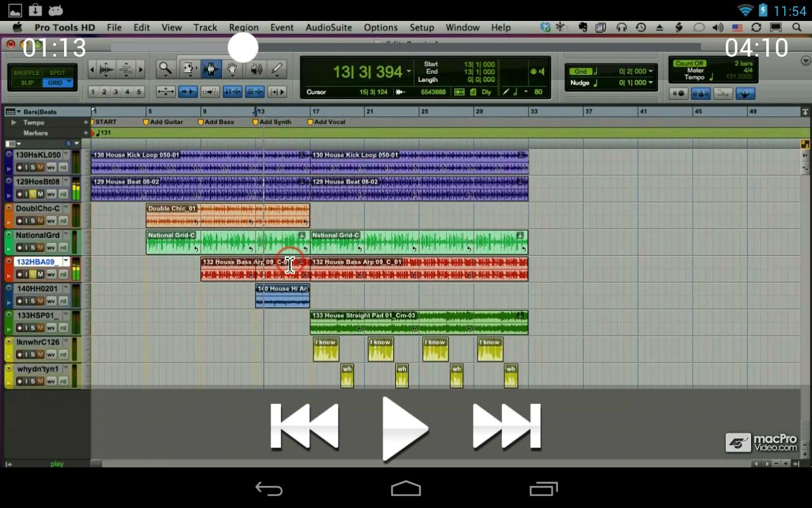
Task: Open Spotlight search in Mac menu bar
Action: 797,27
